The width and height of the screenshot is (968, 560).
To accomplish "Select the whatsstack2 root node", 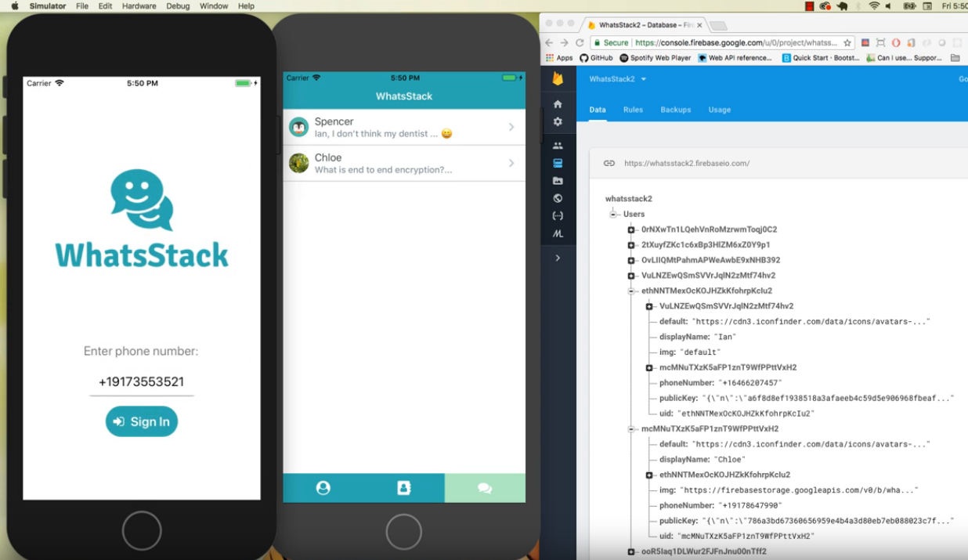I will (x=628, y=199).
